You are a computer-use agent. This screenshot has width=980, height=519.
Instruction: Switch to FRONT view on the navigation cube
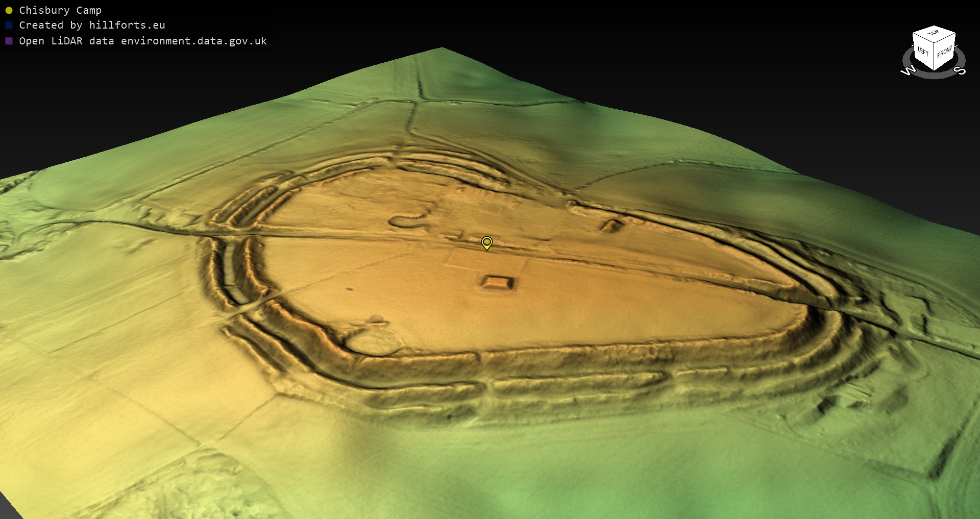pos(944,52)
